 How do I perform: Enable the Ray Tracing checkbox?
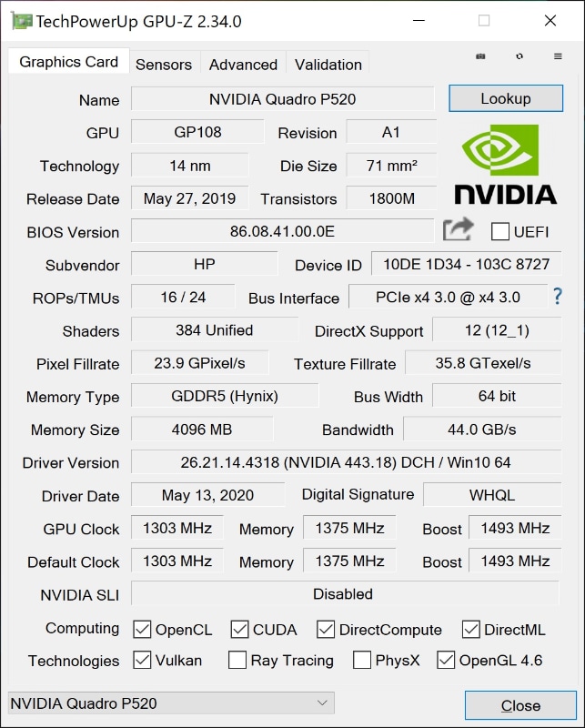[x=237, y=661]
